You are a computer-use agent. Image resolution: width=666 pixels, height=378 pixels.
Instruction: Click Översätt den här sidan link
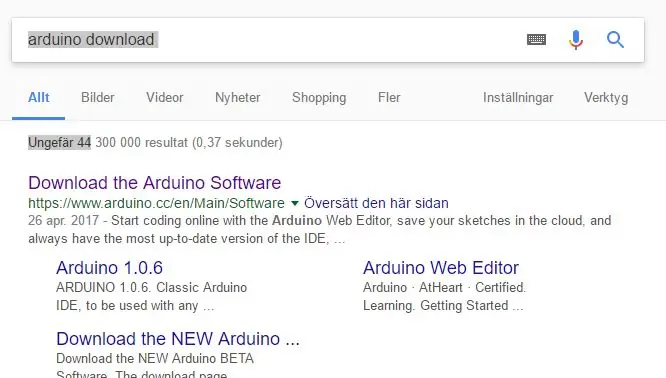376,203
